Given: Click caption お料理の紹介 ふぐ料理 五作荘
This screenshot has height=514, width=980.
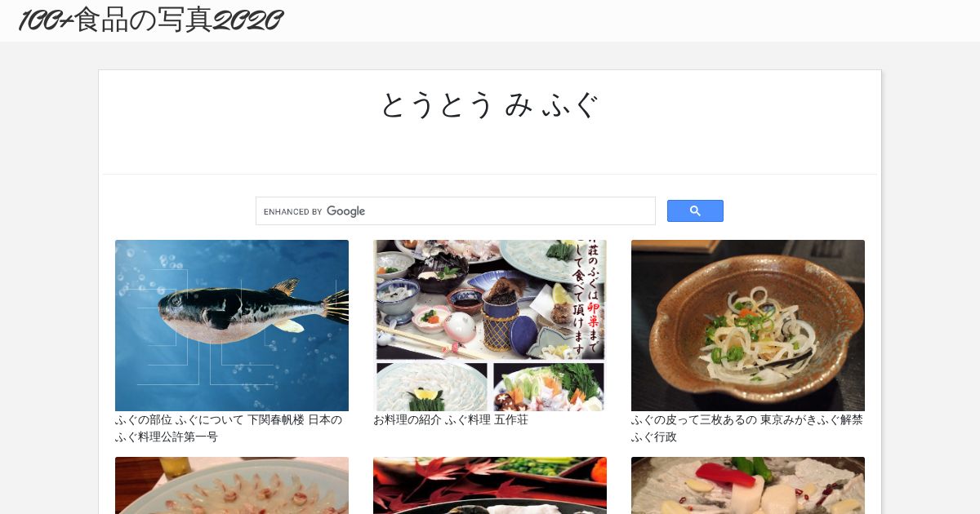Looking at the screenshot, I should coord(451,420).
